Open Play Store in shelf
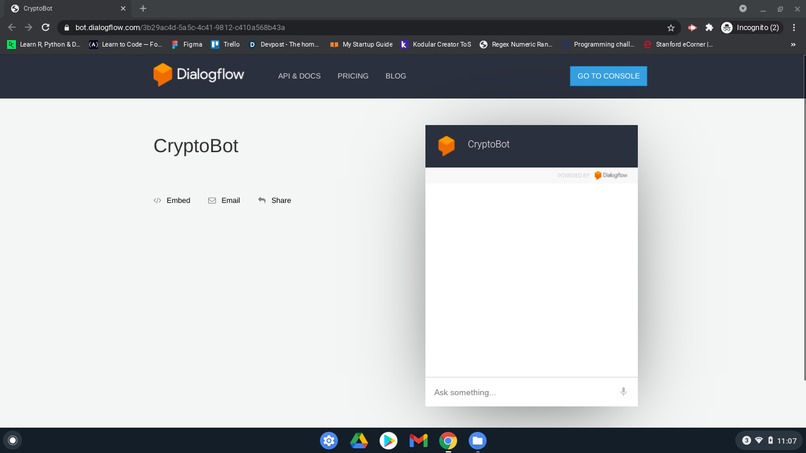Viewport: 806px width, 453px height. pos(389,441)
